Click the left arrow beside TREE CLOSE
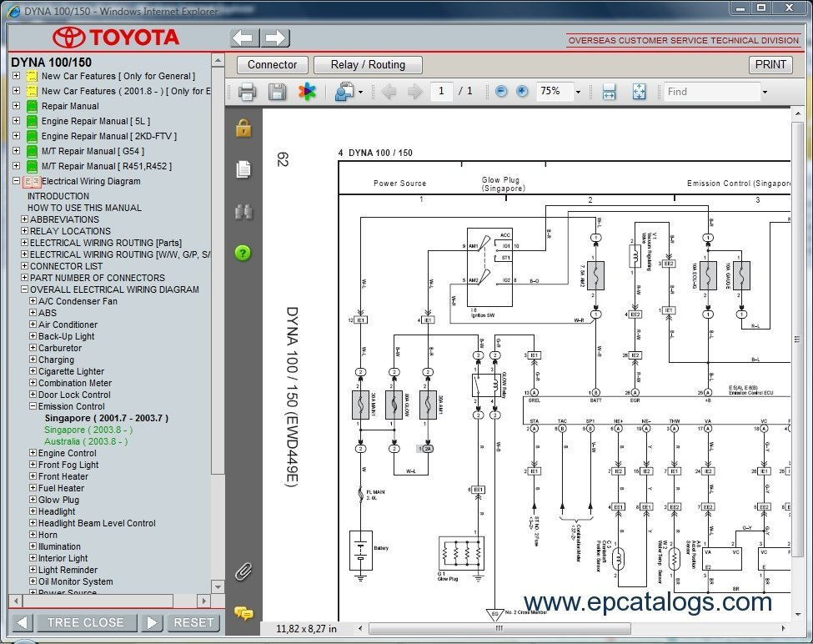This screenshot has height=644, width=813. click(22, 622)
